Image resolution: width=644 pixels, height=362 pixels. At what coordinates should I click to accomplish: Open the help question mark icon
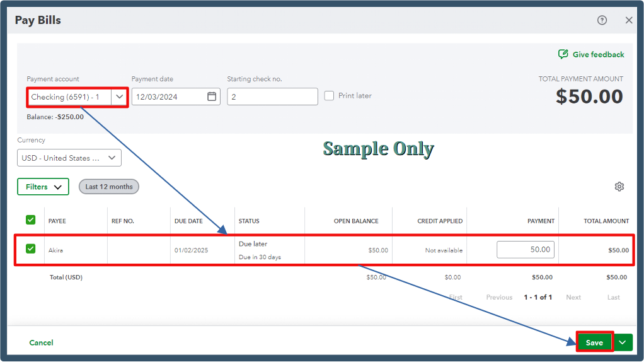click(602, 20)
